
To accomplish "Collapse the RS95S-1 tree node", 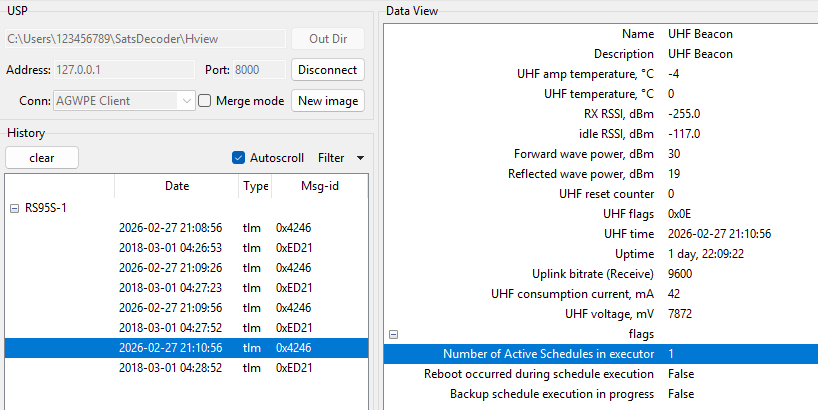I will [14, 208].
